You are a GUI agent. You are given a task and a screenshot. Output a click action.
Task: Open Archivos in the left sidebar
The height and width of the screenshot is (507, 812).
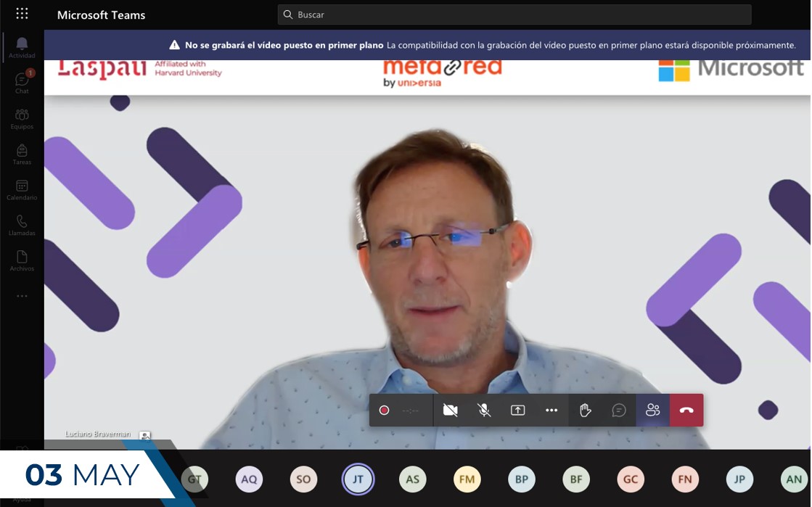tap(22, 260)
